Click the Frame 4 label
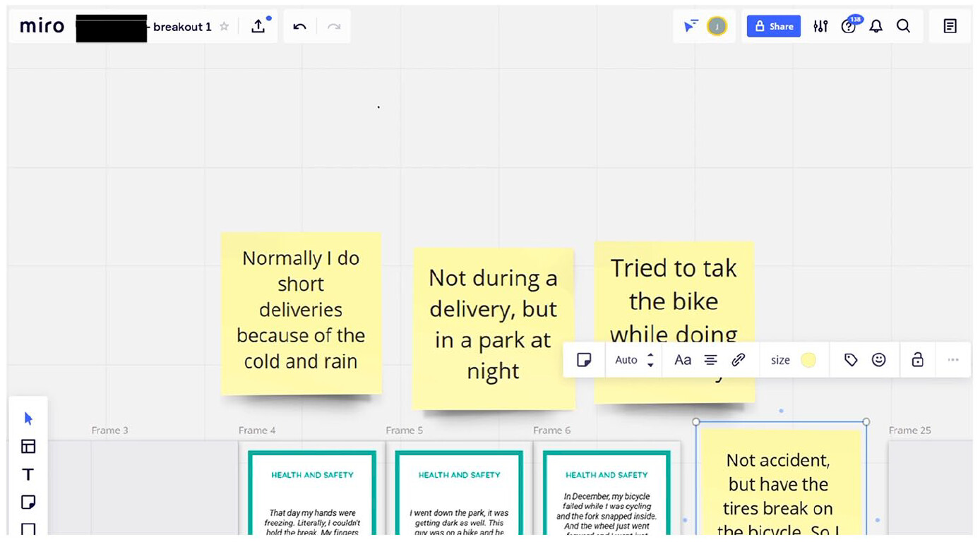The height and width of the screenshot is (542, 980). 257,430
